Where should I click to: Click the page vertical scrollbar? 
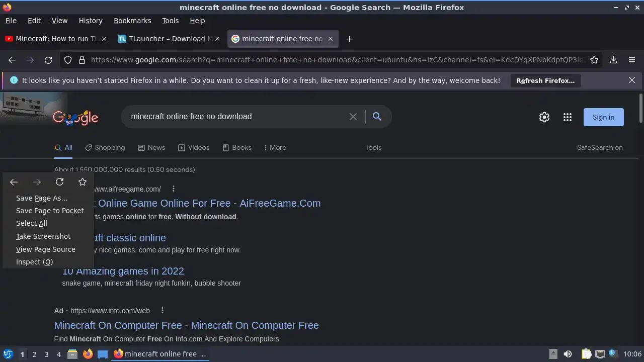640,108
